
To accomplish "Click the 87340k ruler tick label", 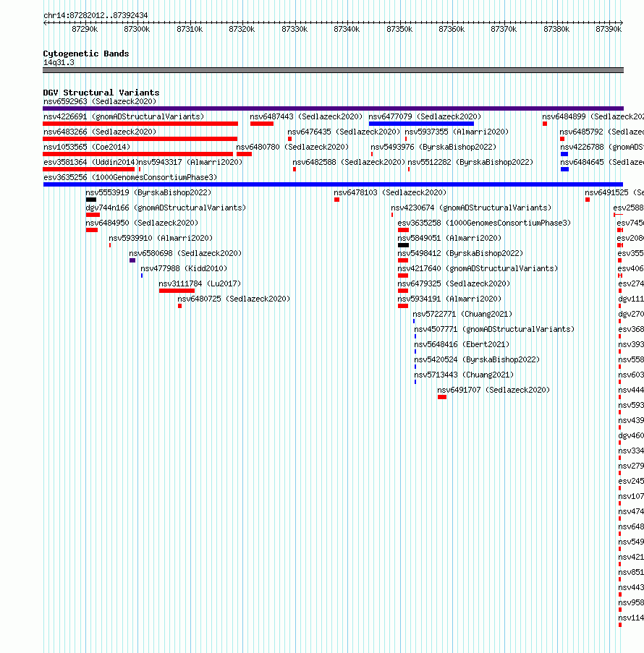I will pyautogui.click(x=347, y=29).
